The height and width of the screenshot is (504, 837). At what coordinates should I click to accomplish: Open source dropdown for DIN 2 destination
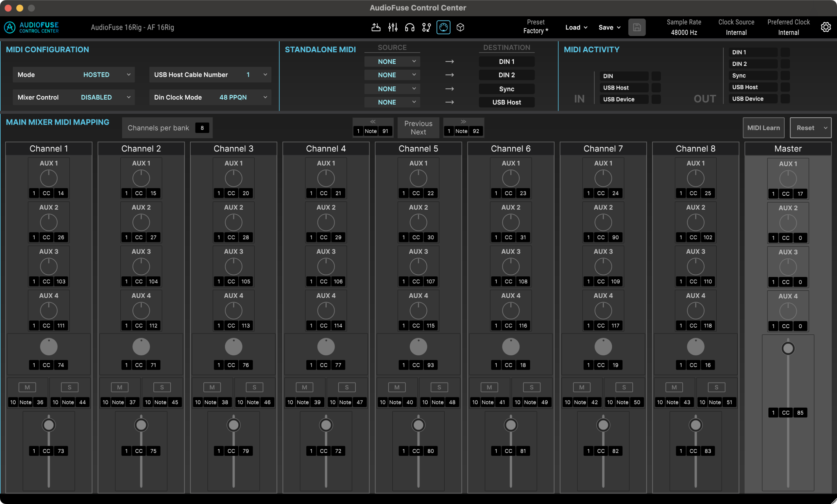[392, 75]
